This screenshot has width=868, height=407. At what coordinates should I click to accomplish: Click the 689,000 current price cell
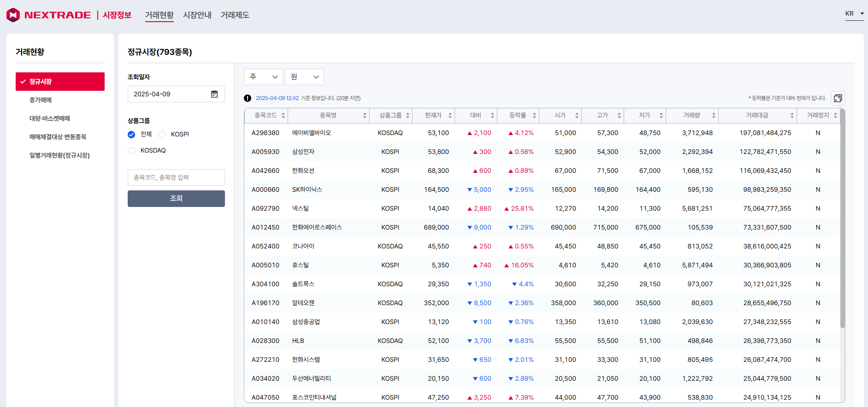[x=436, y=227]
